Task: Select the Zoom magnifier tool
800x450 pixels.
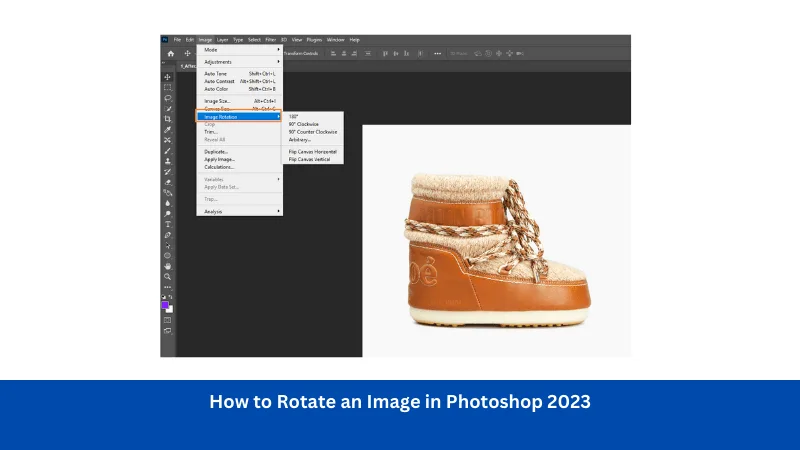Action: point(167,277)
